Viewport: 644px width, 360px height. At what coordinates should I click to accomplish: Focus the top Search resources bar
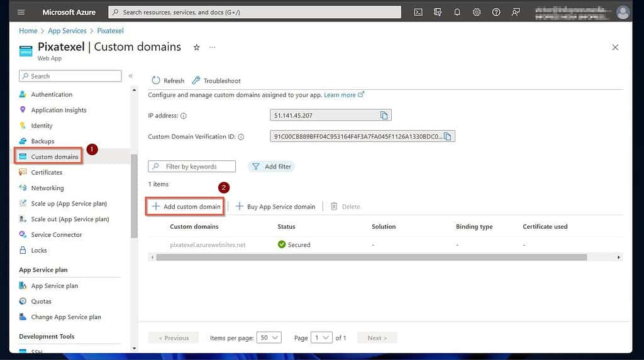[x=255, y=13]
